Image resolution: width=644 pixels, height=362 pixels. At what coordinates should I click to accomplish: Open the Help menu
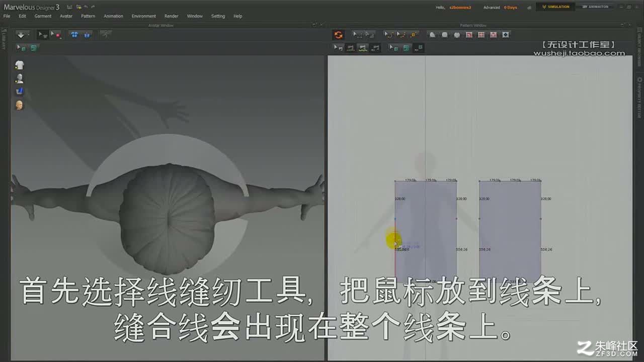(x=238, y=16)
